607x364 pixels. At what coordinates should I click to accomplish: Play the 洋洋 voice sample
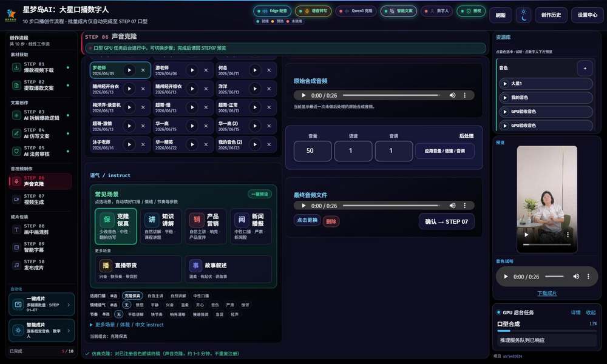[x=255, y=89]
